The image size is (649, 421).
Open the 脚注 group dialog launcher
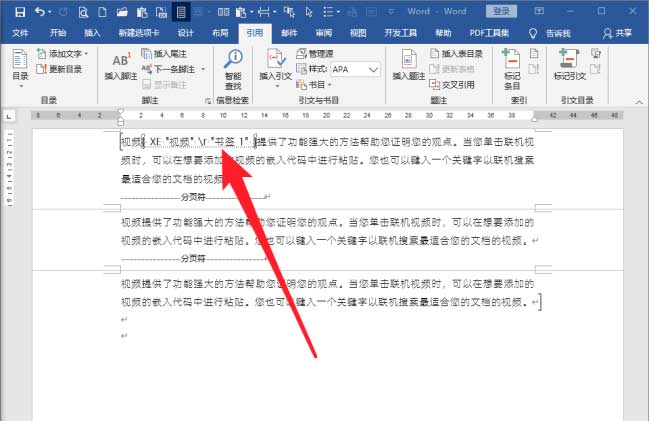coord(208,101)
